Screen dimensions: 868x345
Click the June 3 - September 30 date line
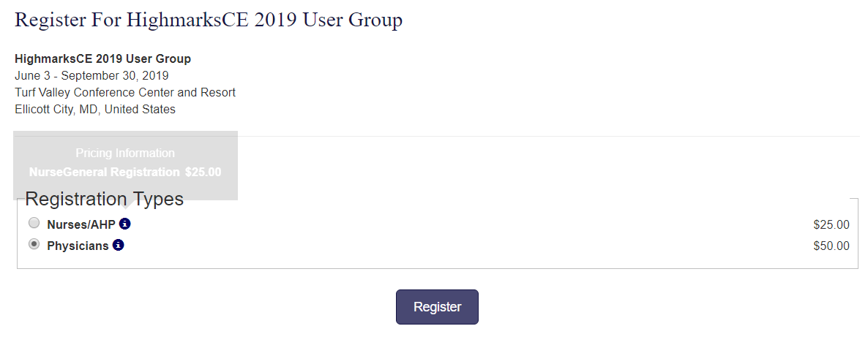(x=91, y=76)
